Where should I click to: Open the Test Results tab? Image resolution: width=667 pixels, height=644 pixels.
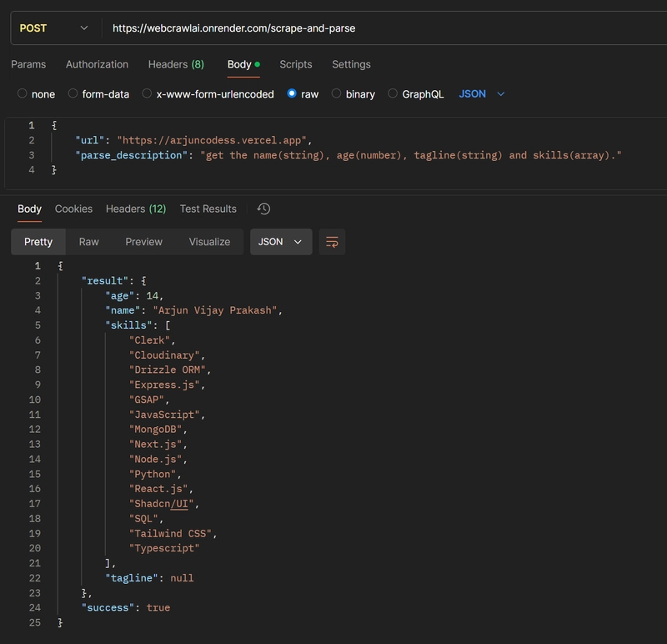pos(208,209)
